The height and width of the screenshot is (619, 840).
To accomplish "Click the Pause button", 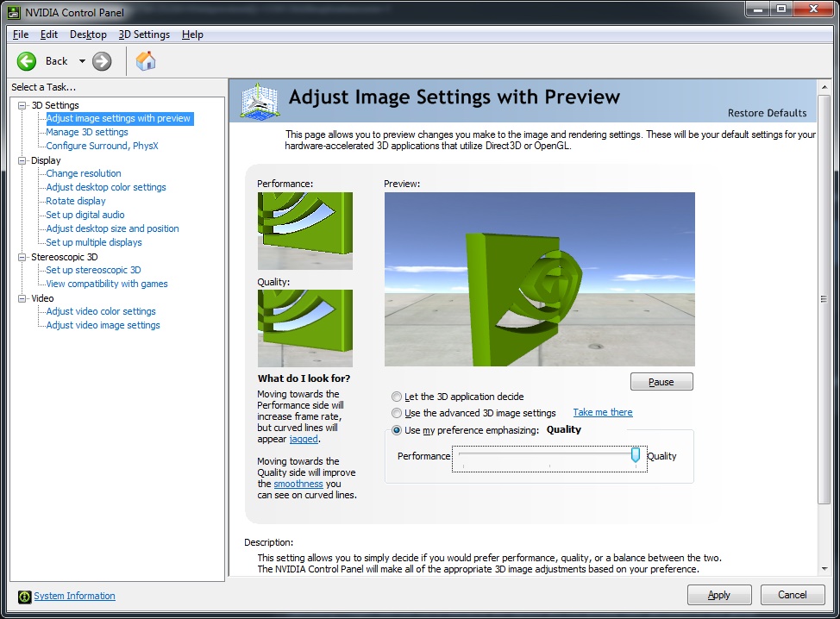I will click(661, 382).
